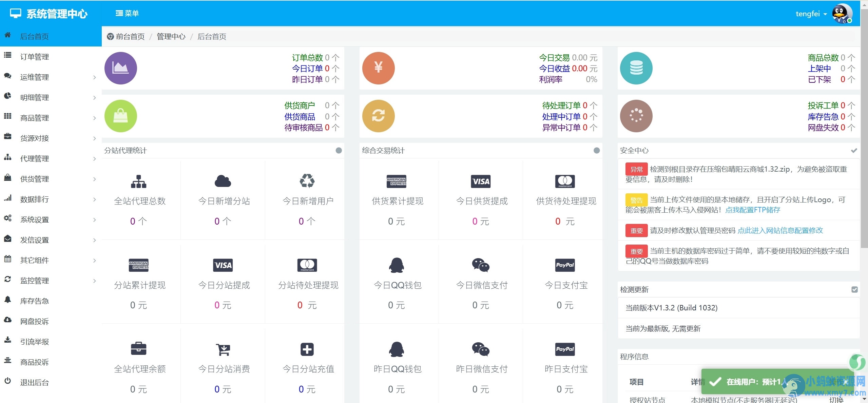This screenshot has height=403, width=868.
Task: Open 后台首页 in the sidebar
Action: click(51, 36)
